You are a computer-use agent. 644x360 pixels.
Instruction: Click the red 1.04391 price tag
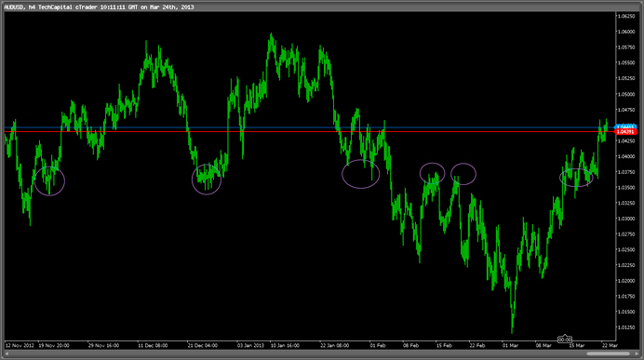tap(625, 132)
